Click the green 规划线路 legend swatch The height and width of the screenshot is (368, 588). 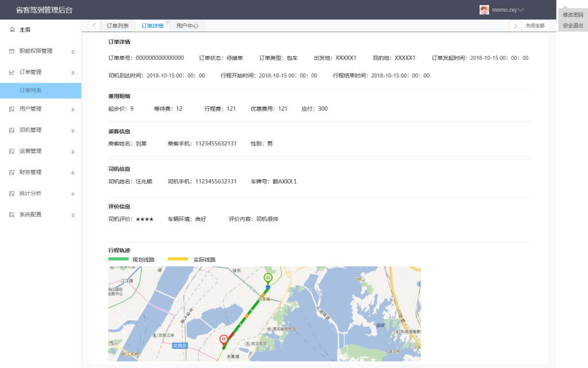tap(118, 259)
